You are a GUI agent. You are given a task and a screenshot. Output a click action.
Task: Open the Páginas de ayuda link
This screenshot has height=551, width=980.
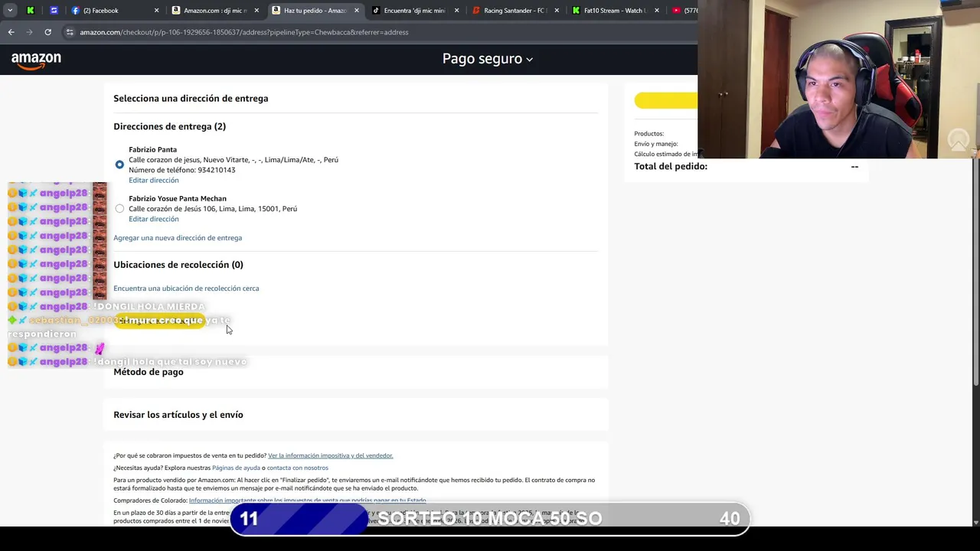click(236, 468)
